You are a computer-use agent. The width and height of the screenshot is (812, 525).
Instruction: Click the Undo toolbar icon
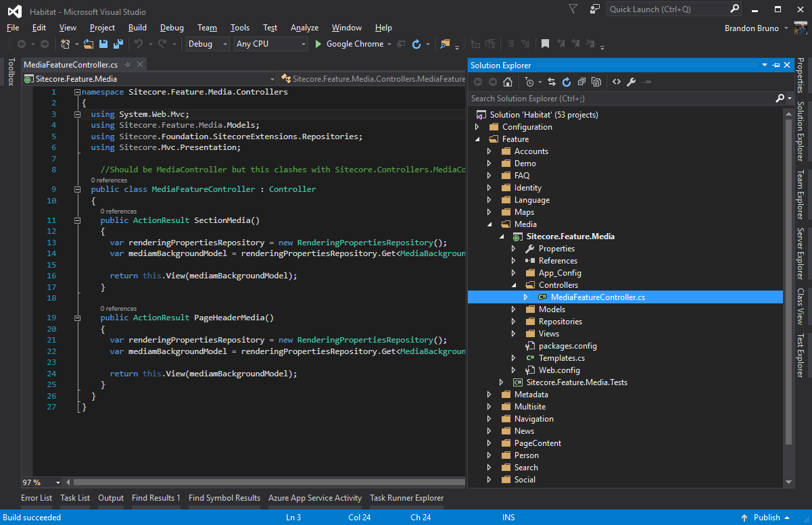coord(139,43)
